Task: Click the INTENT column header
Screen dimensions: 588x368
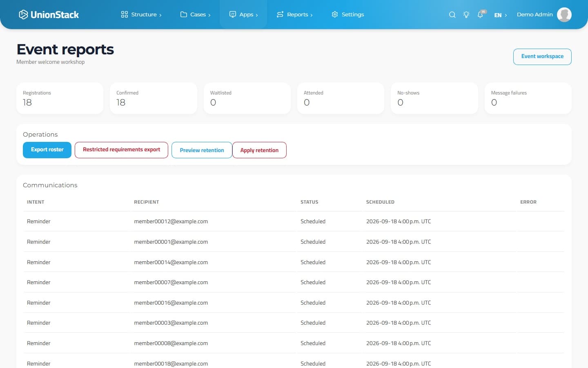Action: [x=36, y=202]
